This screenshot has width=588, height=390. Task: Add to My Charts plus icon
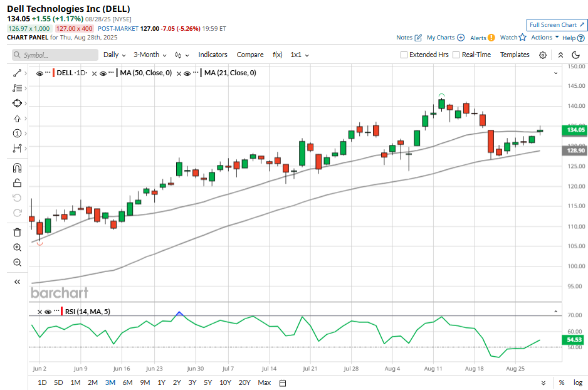pyautogui.click(x=461, y=38)
